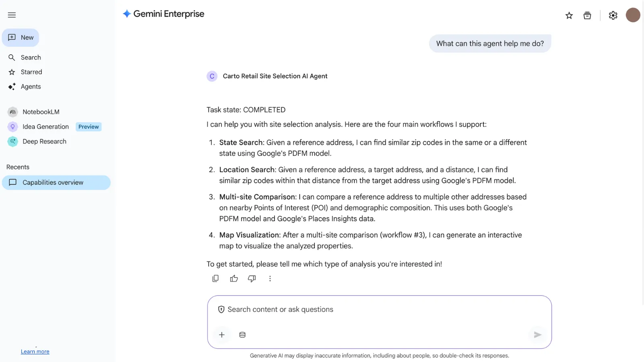Attach a file with the plus icon
The height and width of the screenshot is (362, 644).
coord(222,334)
